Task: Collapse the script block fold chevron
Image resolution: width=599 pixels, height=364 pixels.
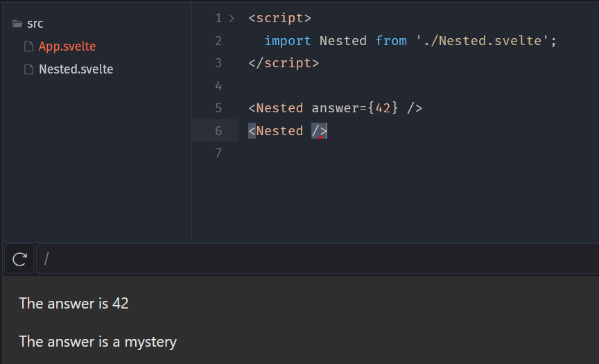Action: tap(232, 18)
